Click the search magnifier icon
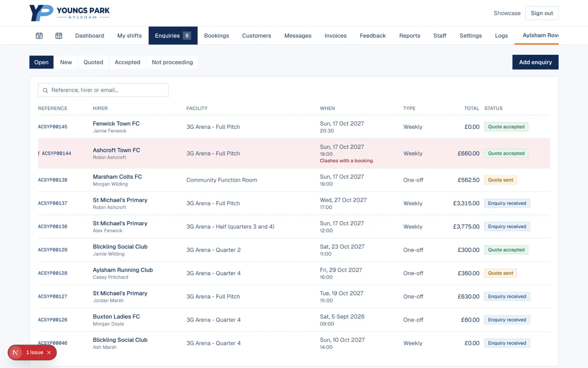The height and width of the screenshot is (368, 588). pyautogui.click(x=46, y=90)
